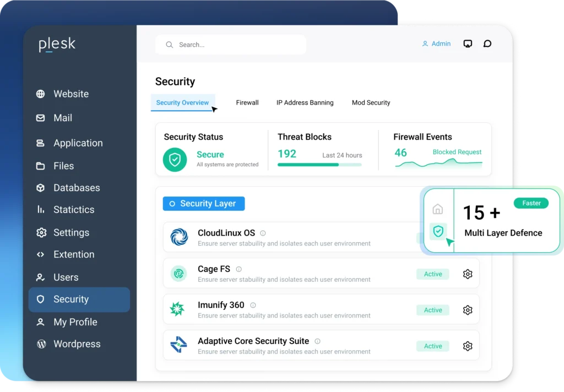This screenshot has width=564, height=392.
Task: Show info icon next to Imunify 360
Action: [x=253, y=305]
